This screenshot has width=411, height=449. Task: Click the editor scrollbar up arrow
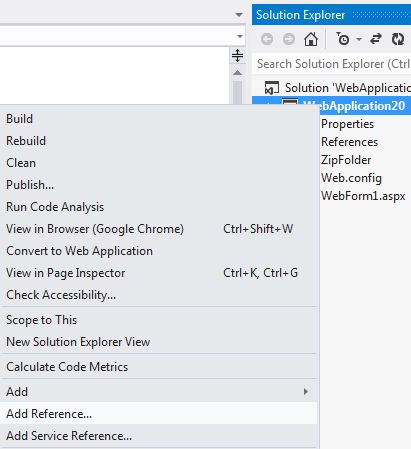click(x=237, y=73)
